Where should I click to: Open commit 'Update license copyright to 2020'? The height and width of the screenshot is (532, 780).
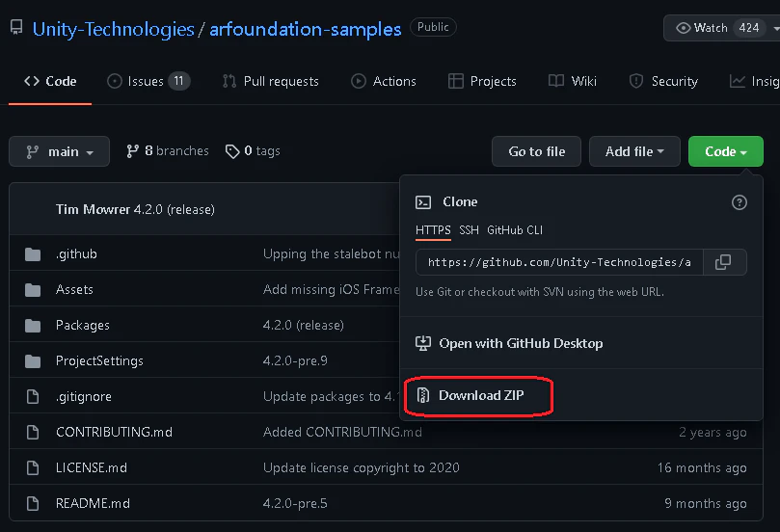tap(362, 467)
